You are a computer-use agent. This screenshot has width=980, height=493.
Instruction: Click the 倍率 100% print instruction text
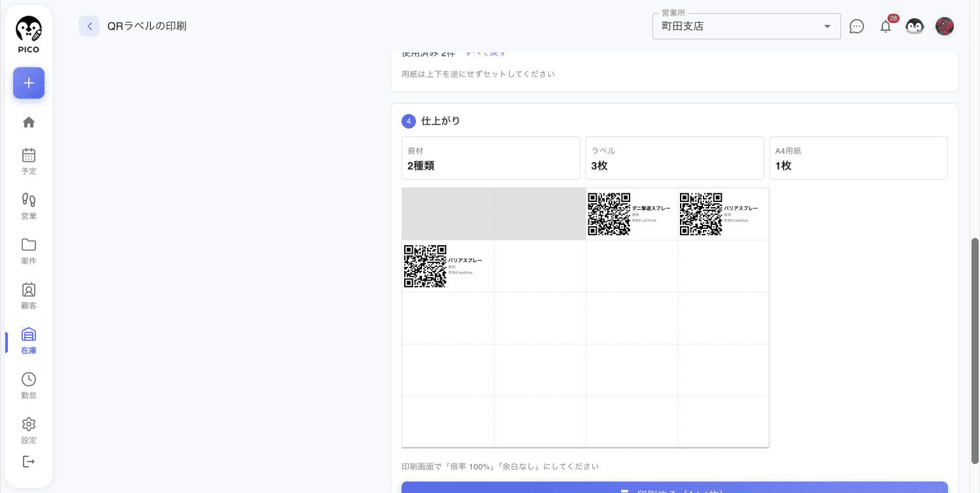coord(500,467)
